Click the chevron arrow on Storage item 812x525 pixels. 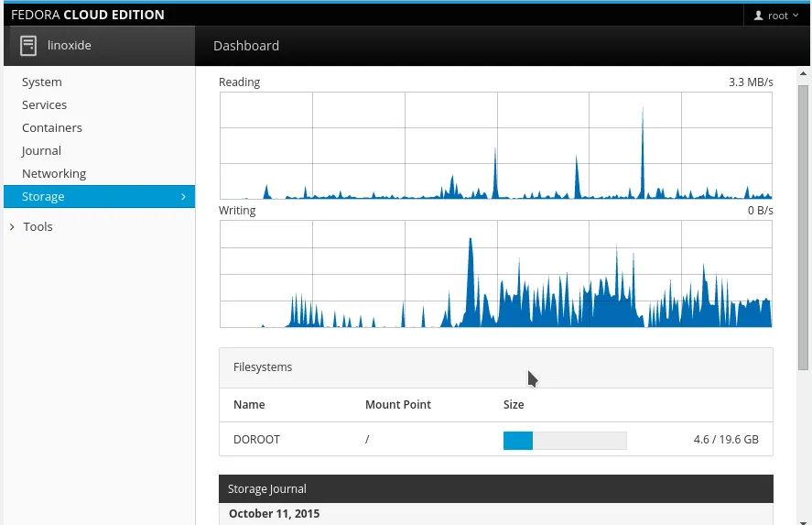click(183, 196)
